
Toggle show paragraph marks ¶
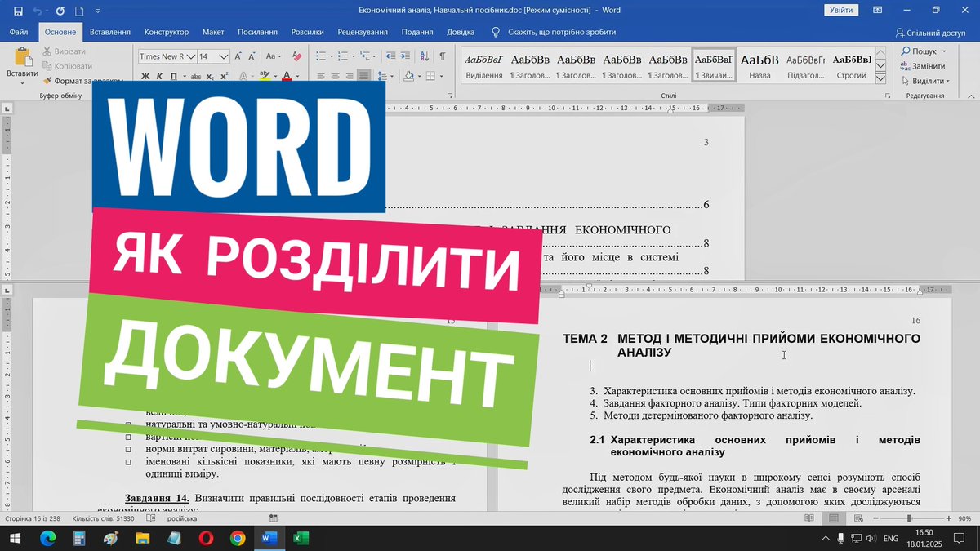[x=443, y=56]
